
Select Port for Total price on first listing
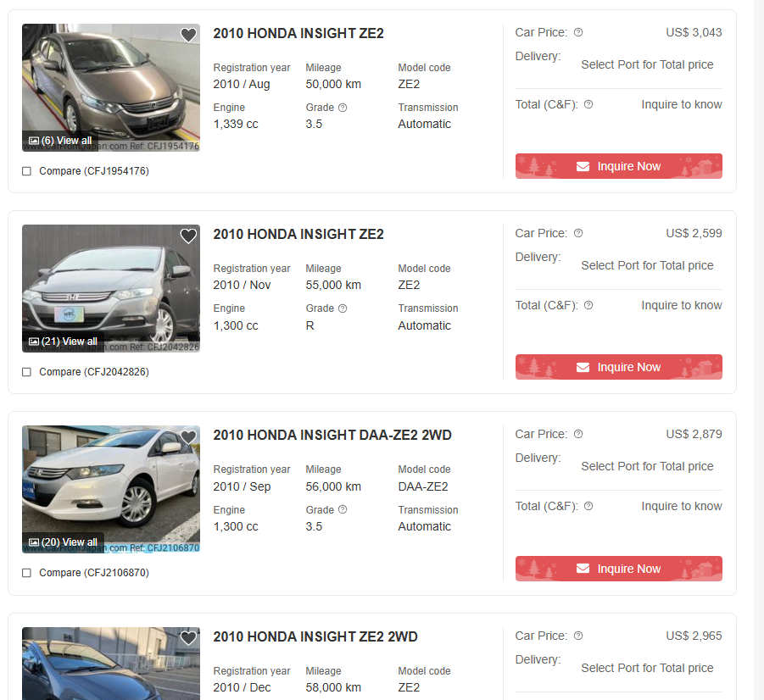tap(647, 64)
